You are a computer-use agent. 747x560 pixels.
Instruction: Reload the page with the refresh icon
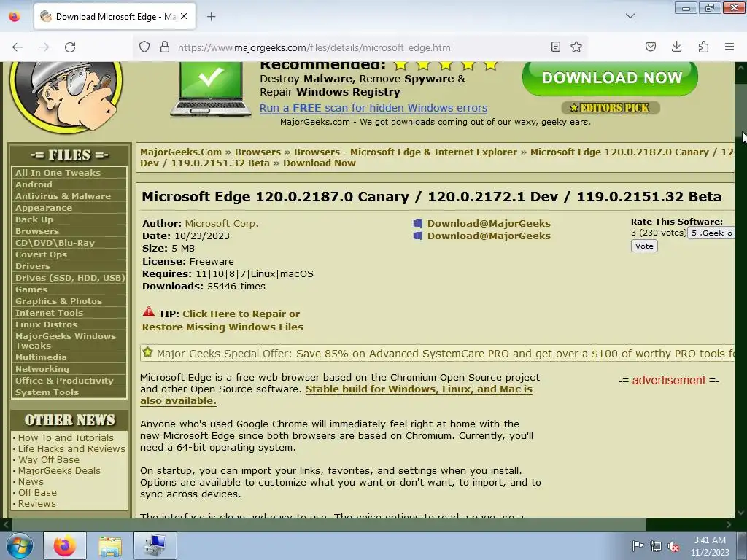(x=70, y=47)
